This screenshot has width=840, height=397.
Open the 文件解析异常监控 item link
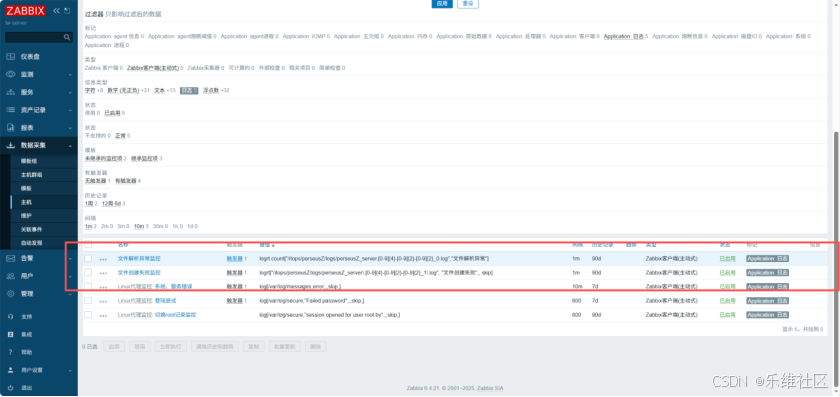tap(139, 258)
